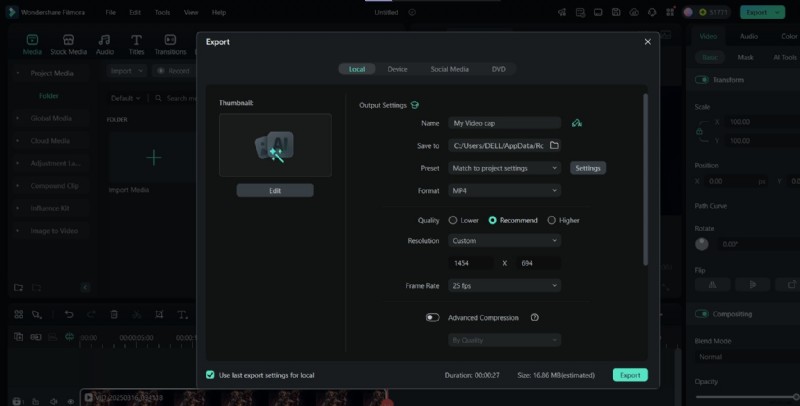Uncheck Use last export settings for local
The image size is (800, 406).
click(210, 375)
